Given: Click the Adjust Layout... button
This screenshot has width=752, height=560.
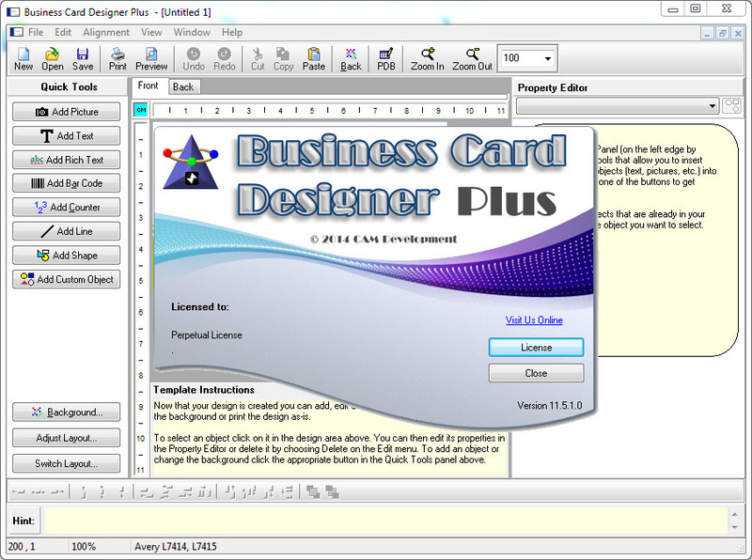Looking at the screenshot, I should (66, 438).
